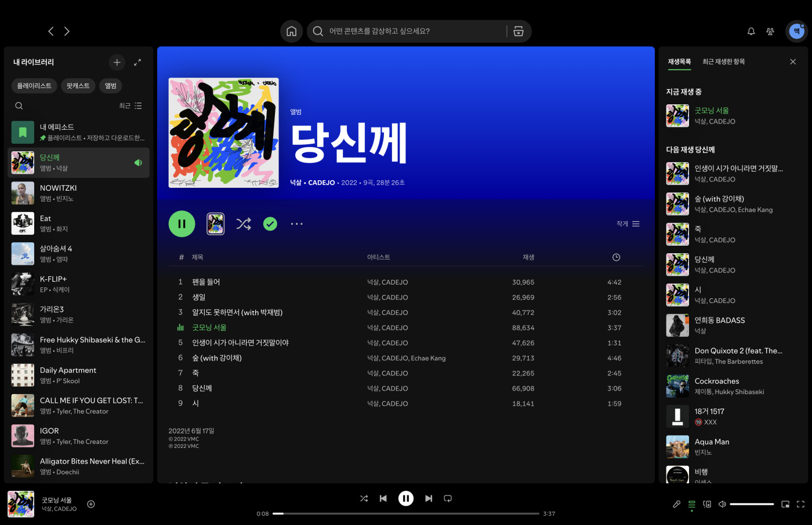812x525 pixels.
Task: Open the friend activity icon
Action: (x=770, y=31)
